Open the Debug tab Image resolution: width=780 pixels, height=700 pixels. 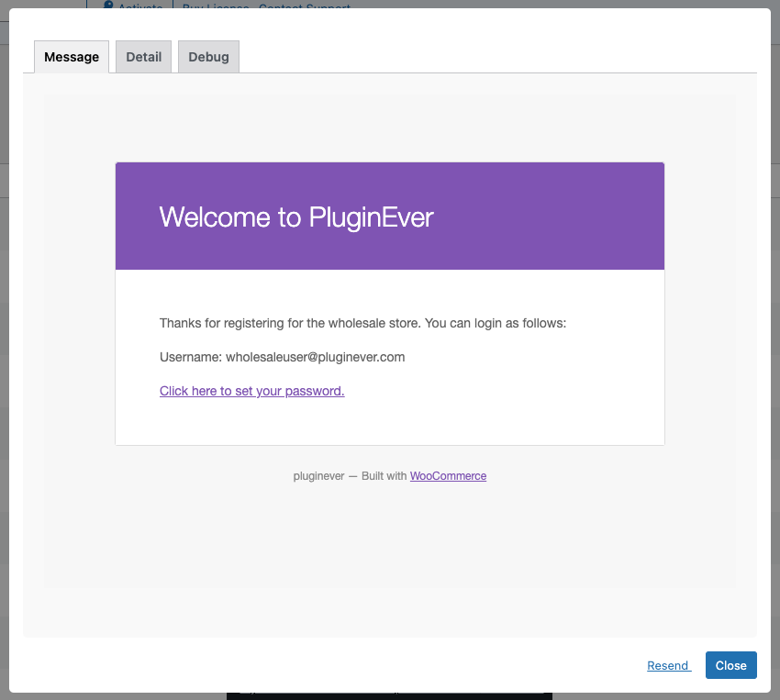208,57
